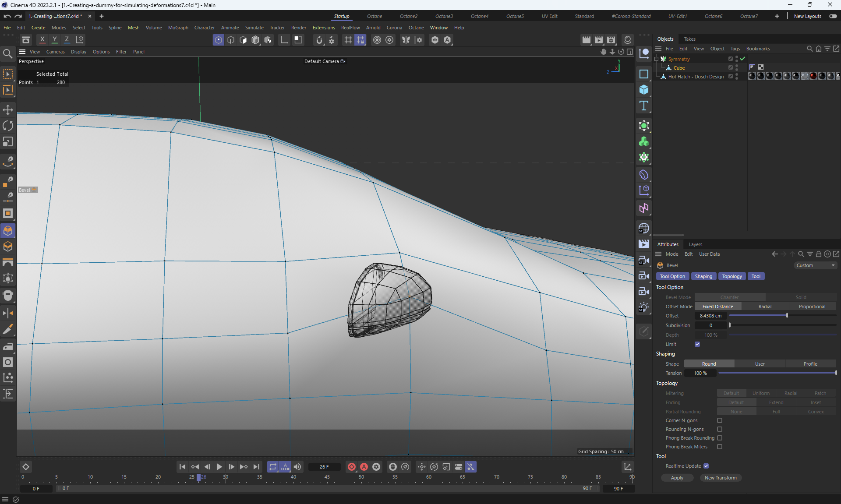Go to end of animation

[x=256, y=467]
